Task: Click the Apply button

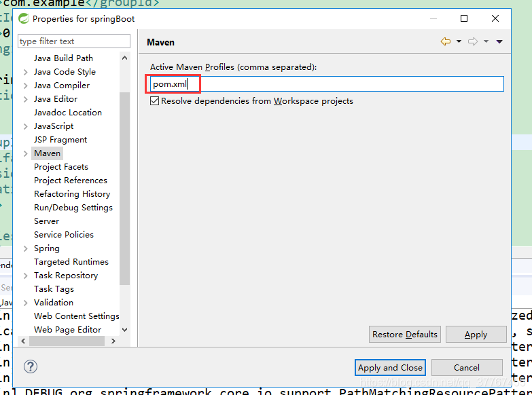Action: (x=476, y=335)
